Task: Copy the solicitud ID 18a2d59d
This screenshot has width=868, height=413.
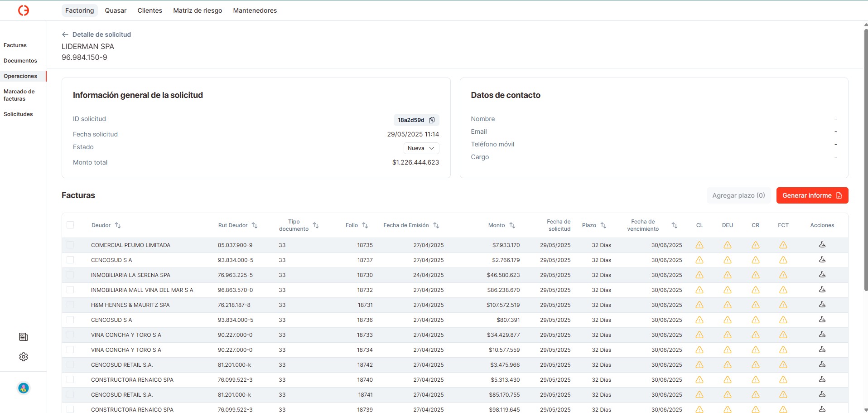Action: coord(432,120)
